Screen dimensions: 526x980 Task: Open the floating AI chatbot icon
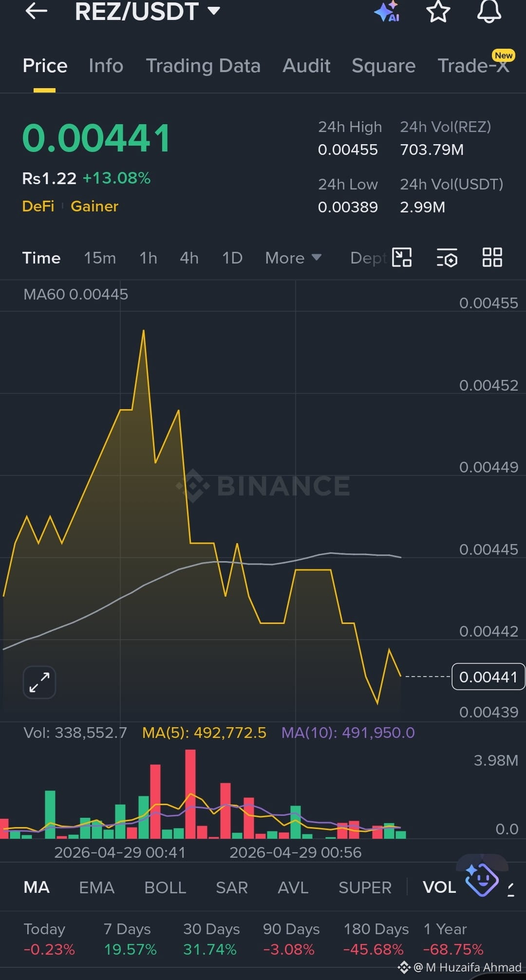click(481, 880)
